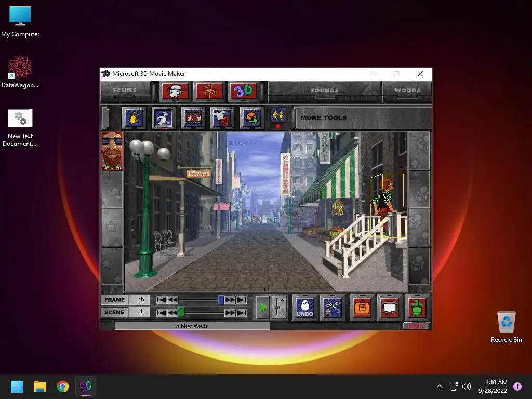Select the rotate/resize box tool
The width and height of the screenshot is (532, 399).
(x=251, y=118)
